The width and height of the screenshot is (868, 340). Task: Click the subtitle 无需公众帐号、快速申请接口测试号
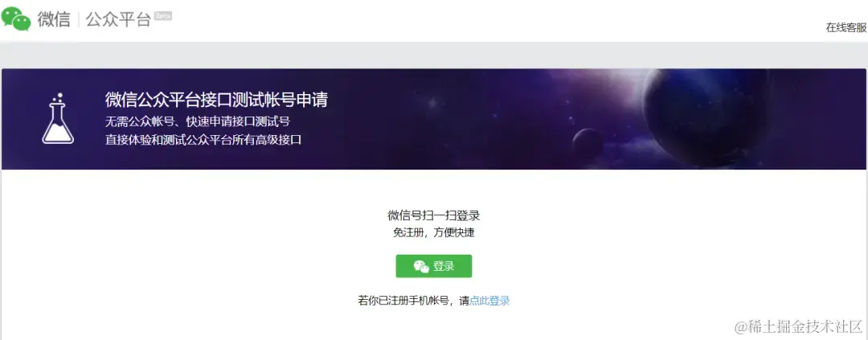click(x=198, y=121)
